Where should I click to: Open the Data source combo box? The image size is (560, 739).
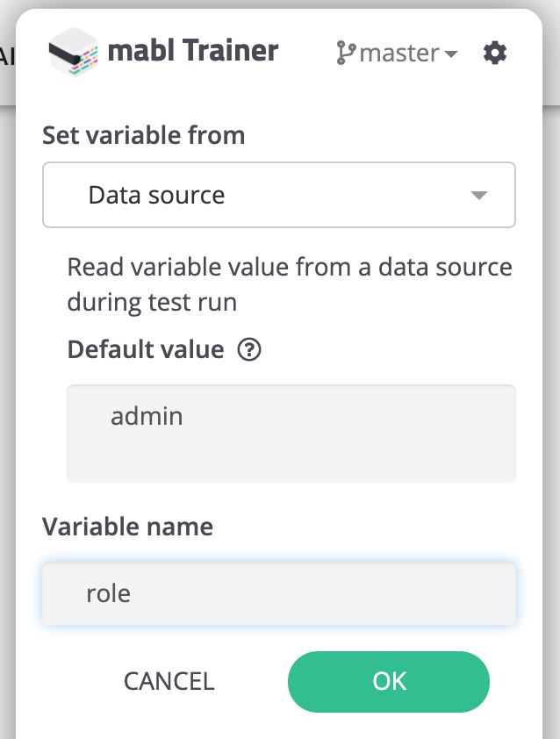click(278, 195)
